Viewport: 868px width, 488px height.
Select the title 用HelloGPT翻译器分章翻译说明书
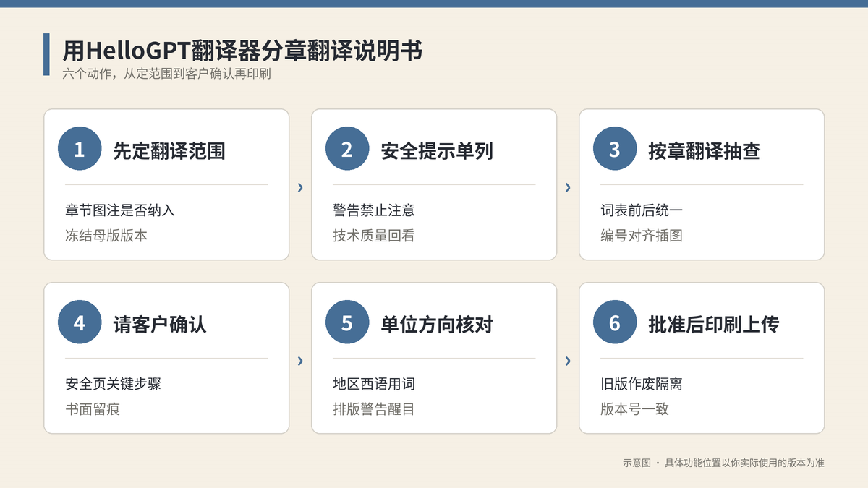tap(242, 51)
